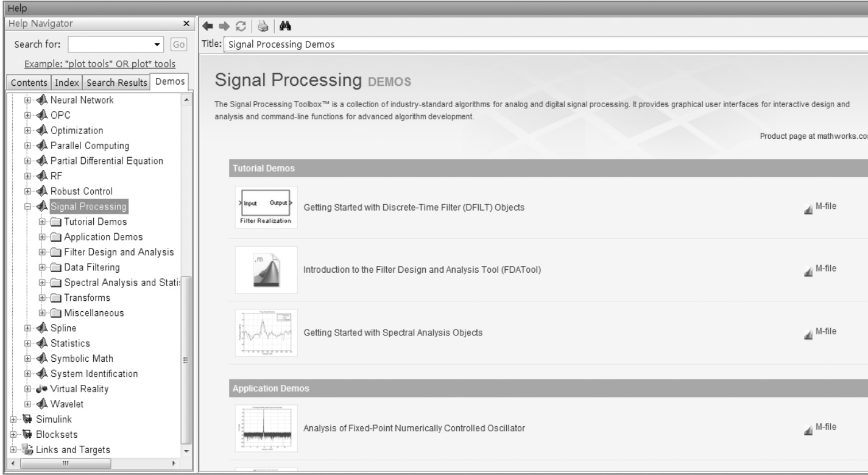Click the Application Demos folder icon

56,237
